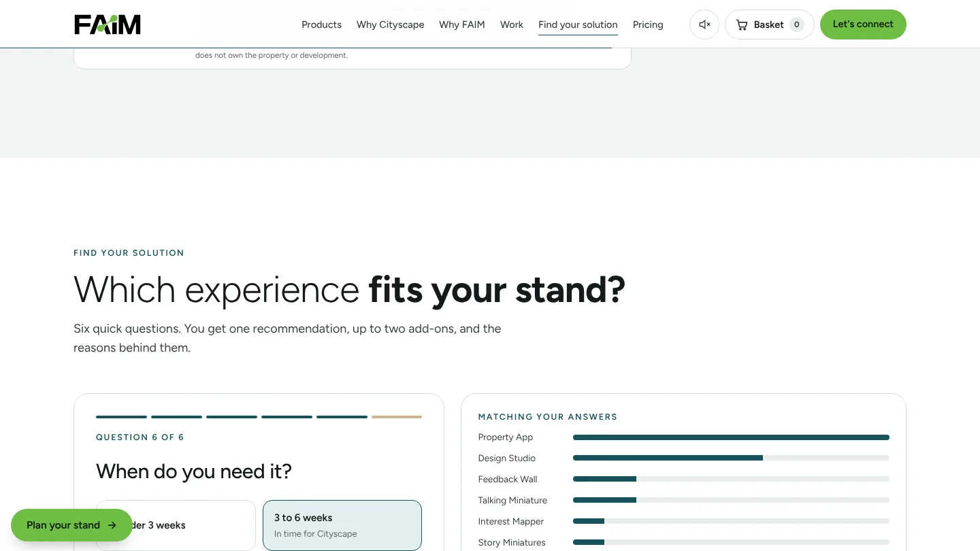Click the Design Studio match bar
The image size is (980, 551).
pyautogui.click(x=731, y=458)
